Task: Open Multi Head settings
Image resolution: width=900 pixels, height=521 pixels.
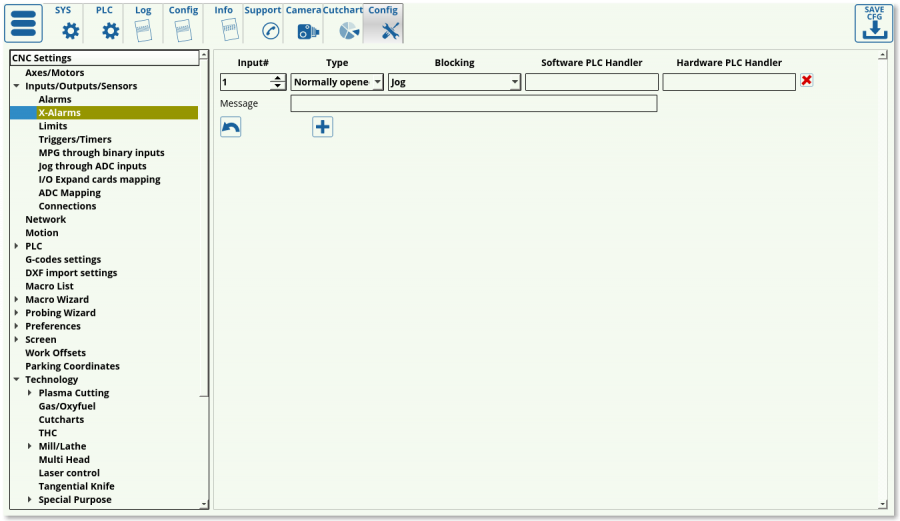Action: pyautogui.click(x=64, y=460)
